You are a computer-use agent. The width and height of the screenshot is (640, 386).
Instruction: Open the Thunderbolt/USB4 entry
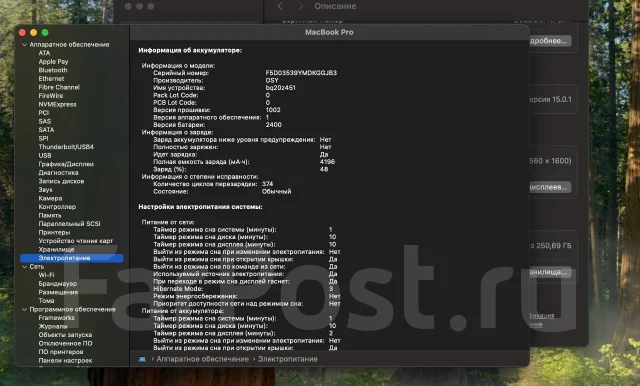[x=66, y=147]
